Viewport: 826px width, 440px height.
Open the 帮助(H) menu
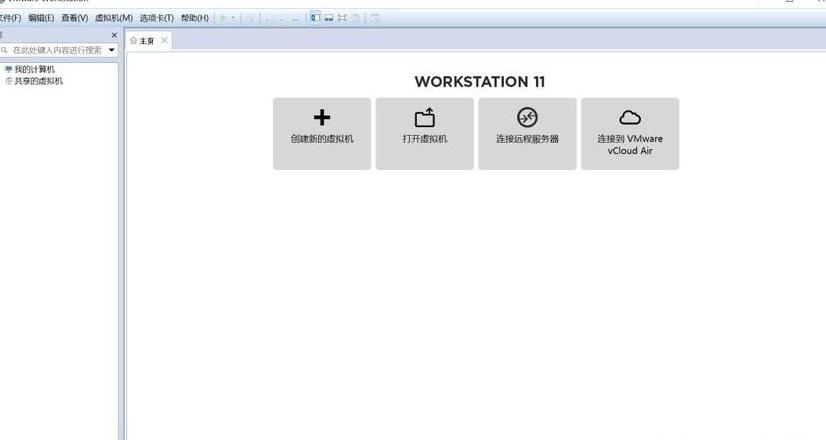(x=195, y=18)
